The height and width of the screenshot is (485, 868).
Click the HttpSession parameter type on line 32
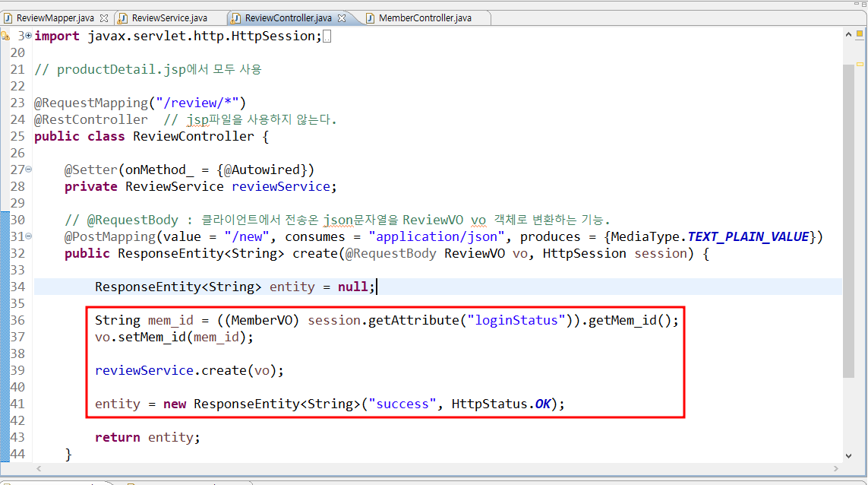point(584,253)
